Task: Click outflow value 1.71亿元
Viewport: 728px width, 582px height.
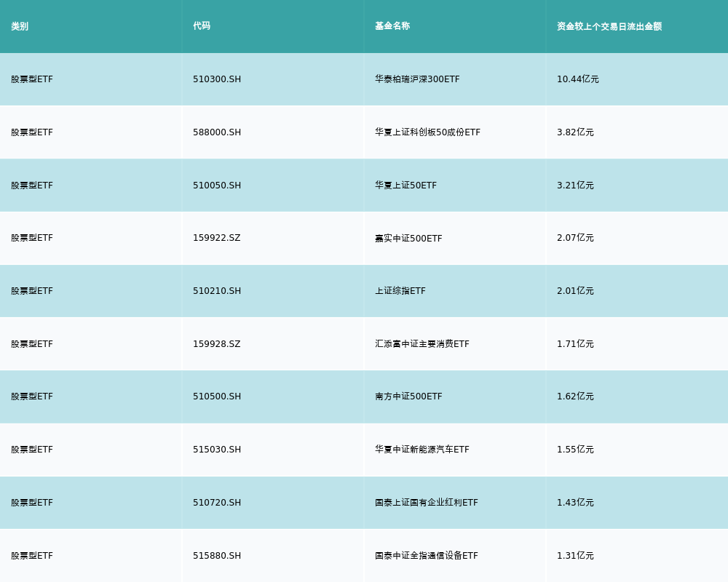Action: (575, 344)
